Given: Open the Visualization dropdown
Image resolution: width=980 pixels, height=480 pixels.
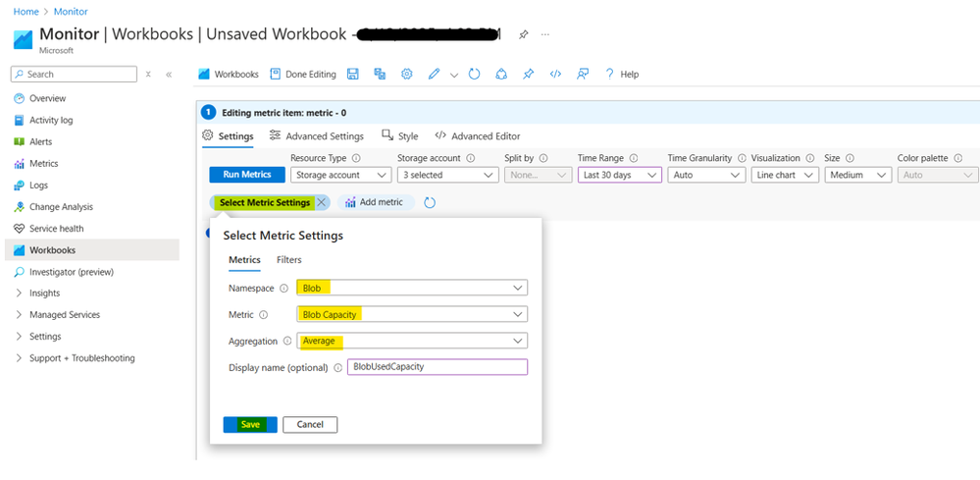Looking at the screenshot, I should [785, 175].
